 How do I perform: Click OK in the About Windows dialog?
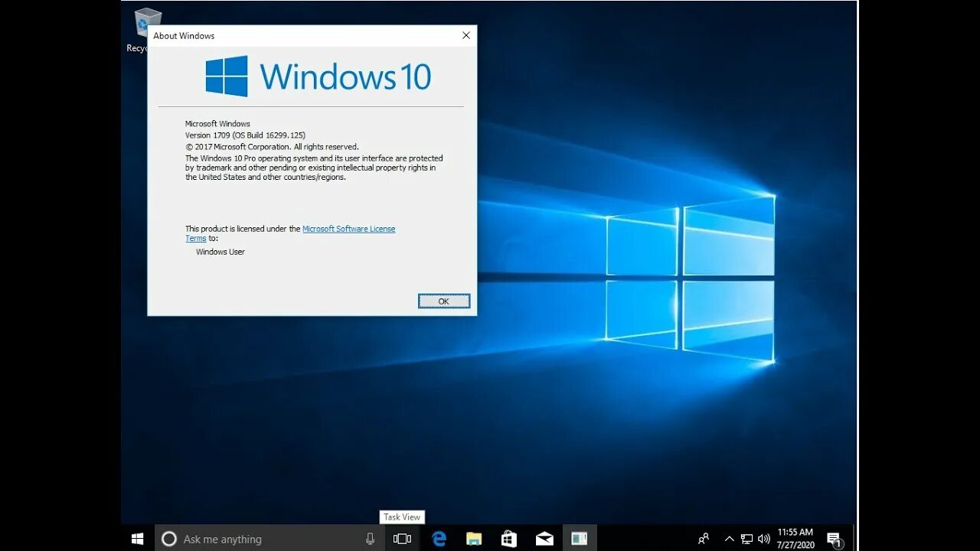pos(444,302)
